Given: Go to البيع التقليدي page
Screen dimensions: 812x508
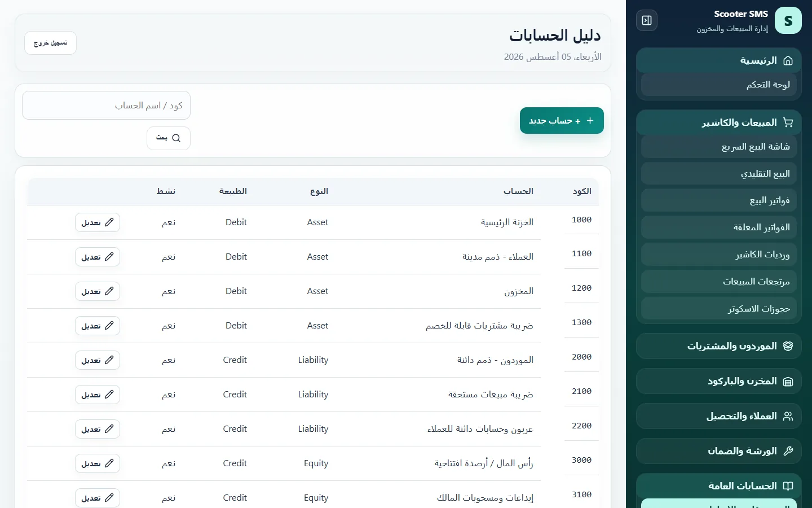Looking at the screenshot, I should (x=719, y=174).
